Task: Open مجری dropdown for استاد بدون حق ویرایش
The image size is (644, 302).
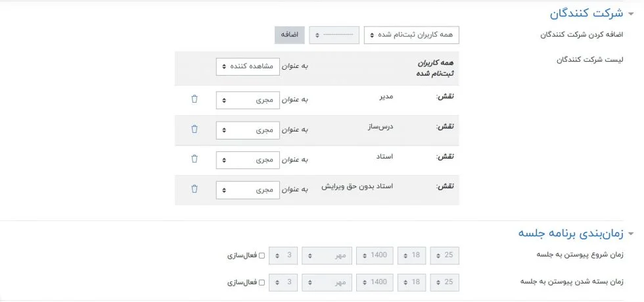Action: click(248, 190)
